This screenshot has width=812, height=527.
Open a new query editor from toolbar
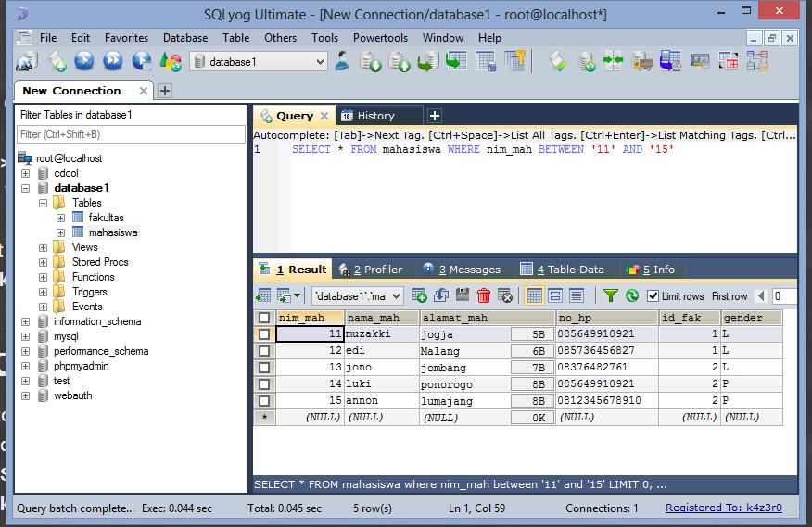pyautogui.click(x=57, y=62)
